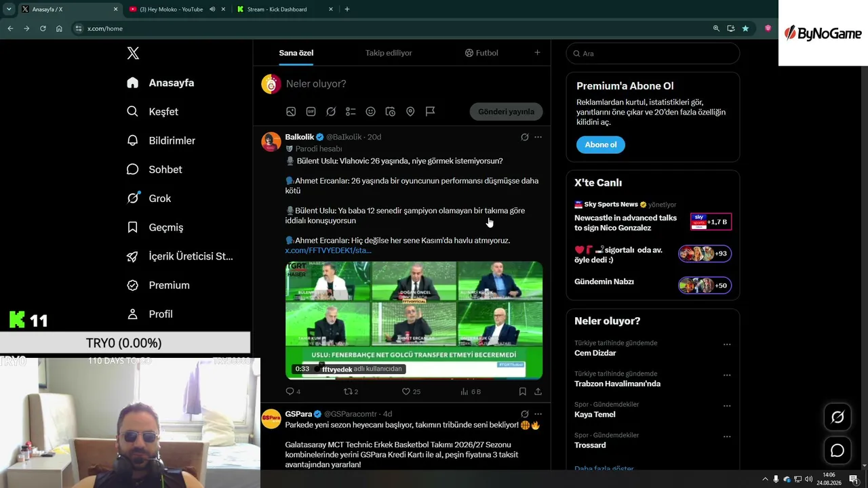The height and width of the screenshot is (488, 868).
Task: Open more options for Kaya Temel trend
Action: 727,406
